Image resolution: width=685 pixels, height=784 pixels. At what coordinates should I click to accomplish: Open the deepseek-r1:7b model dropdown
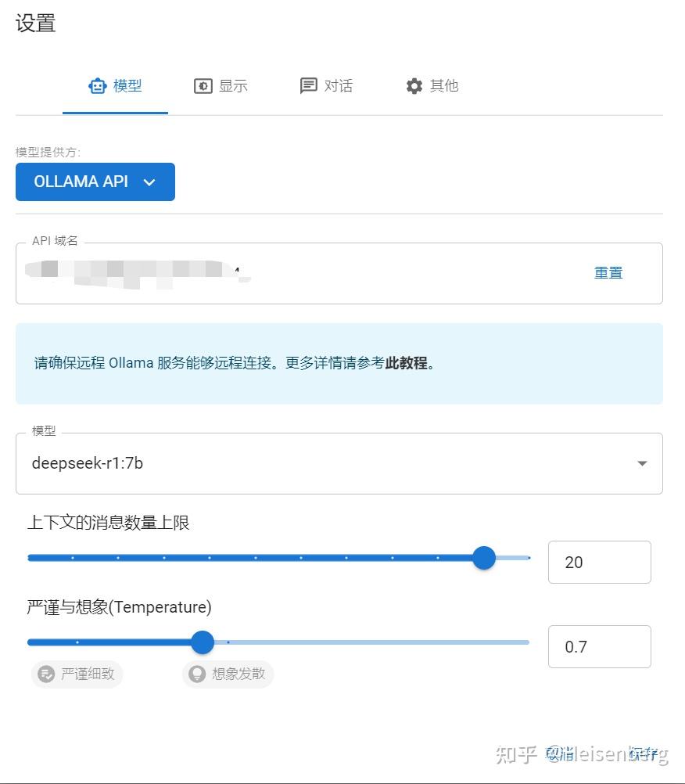click(x=339, y=463)
